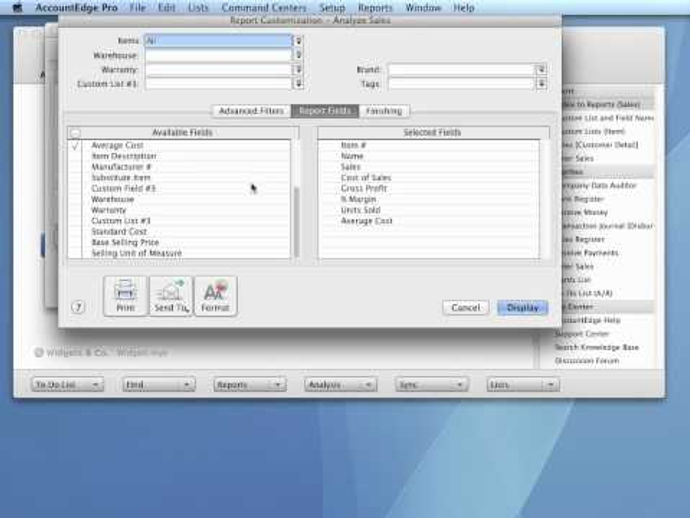This screenshot has width=690, height=518.
Task: Open the Sync dropdown in Command Center
Action: point(431,385)
